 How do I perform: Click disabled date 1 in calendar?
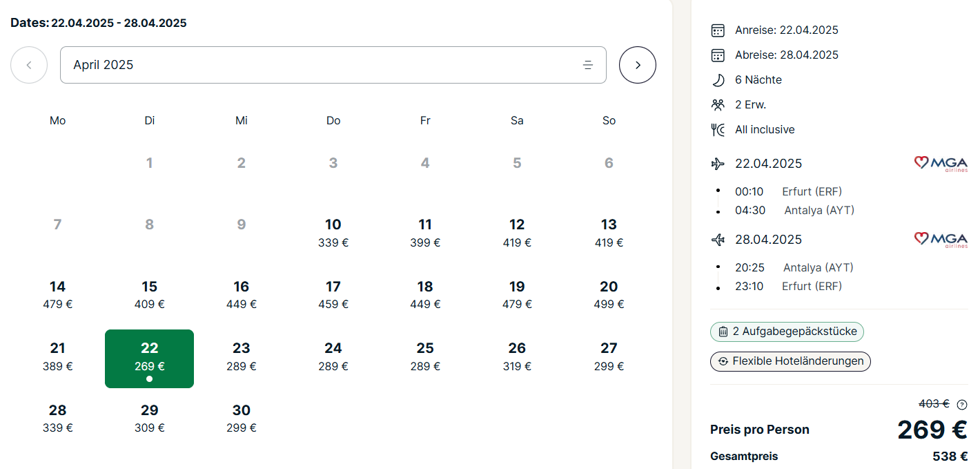(150, 163)
